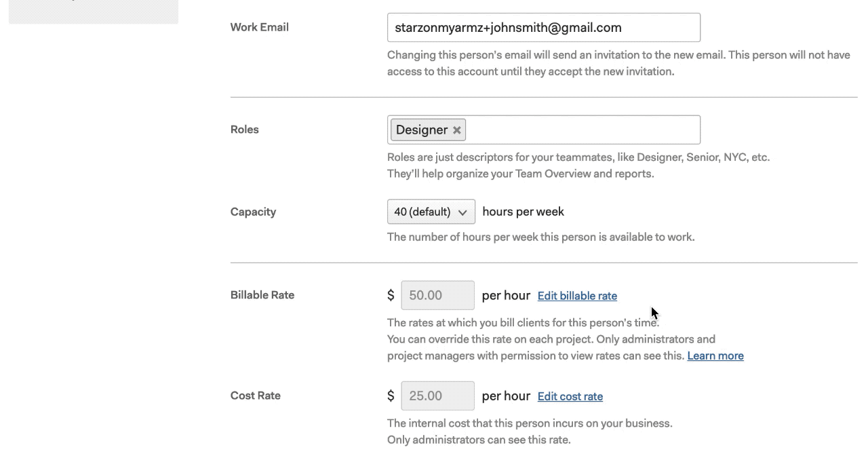Remove the Designer role tag

pyautogui.click(x=457, y=130)
